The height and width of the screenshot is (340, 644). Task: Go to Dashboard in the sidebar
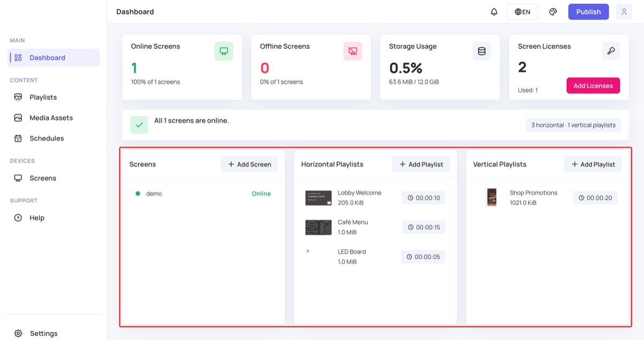(54, 57)
